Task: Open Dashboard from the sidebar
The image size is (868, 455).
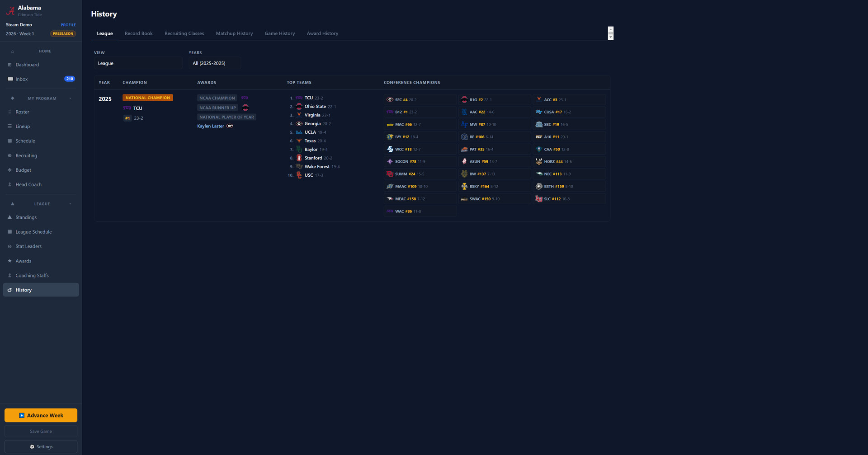Action: (27, 65)
